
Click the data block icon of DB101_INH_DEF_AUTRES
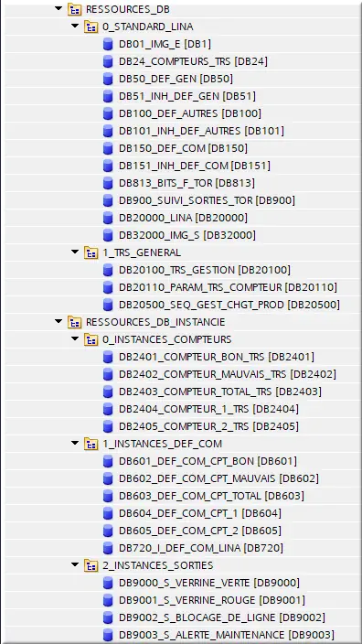108,131
